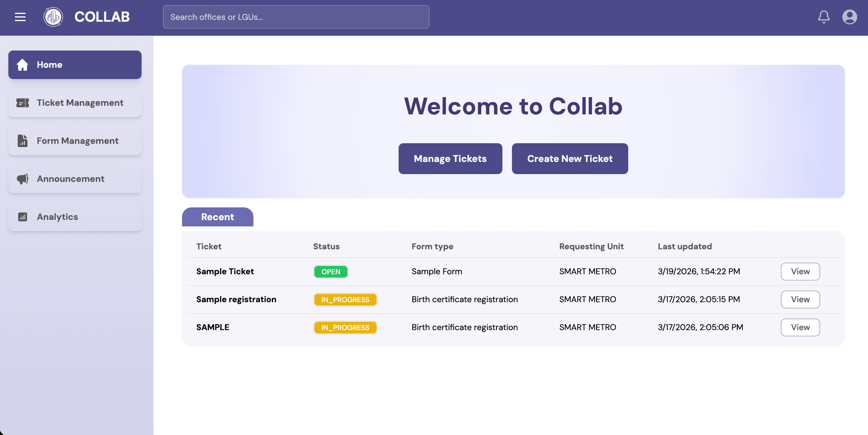Image resolution: width=868 pixels, height=435 pixels.
Task: Click the Collab logo icon
Action: coord(53,17)
